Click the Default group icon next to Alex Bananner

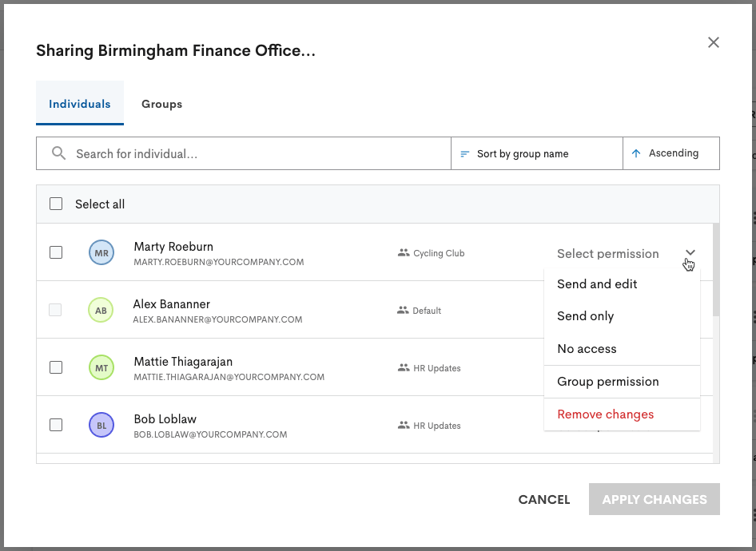(x=400, y=311)
